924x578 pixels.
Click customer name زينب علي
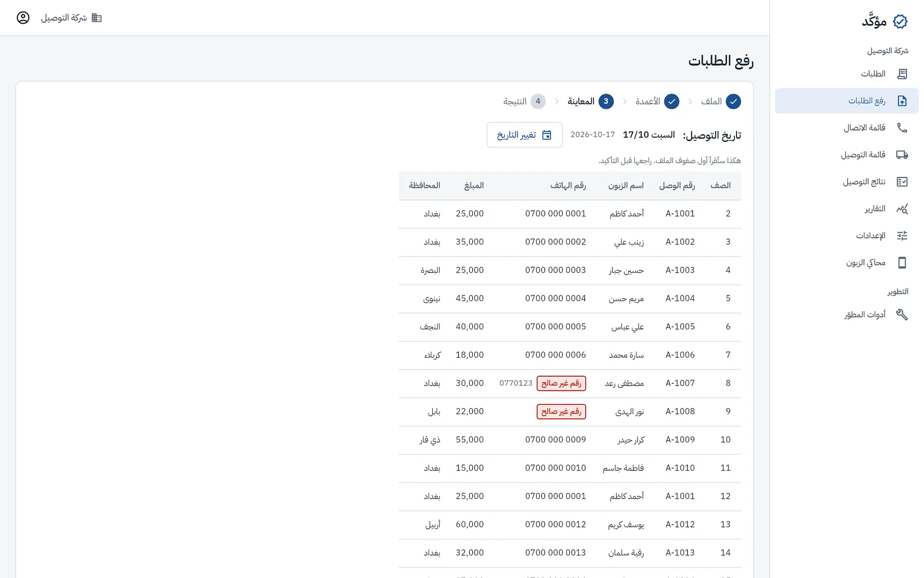pos(629,242)
